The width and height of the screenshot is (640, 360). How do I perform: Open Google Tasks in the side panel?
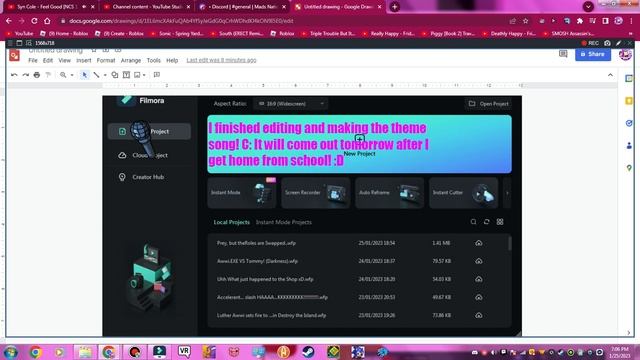tap(629, 123)
